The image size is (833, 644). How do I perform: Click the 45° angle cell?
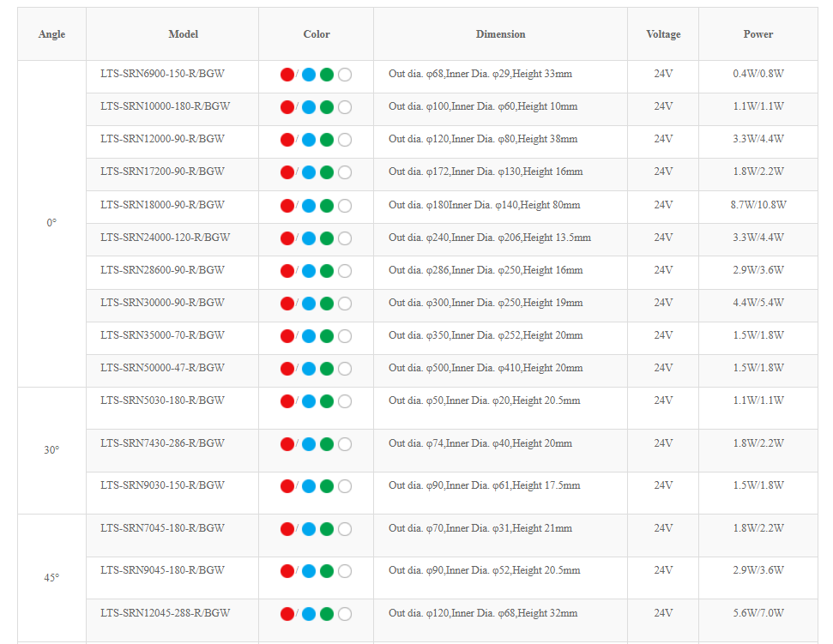(51, 578)
